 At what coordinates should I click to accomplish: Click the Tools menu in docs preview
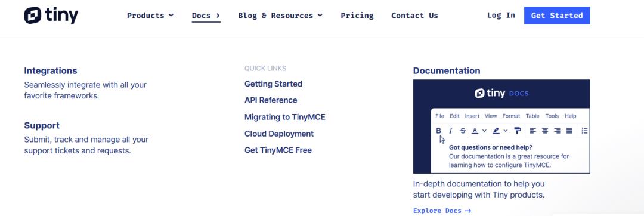pyautogui.click(x=552, y=116)
